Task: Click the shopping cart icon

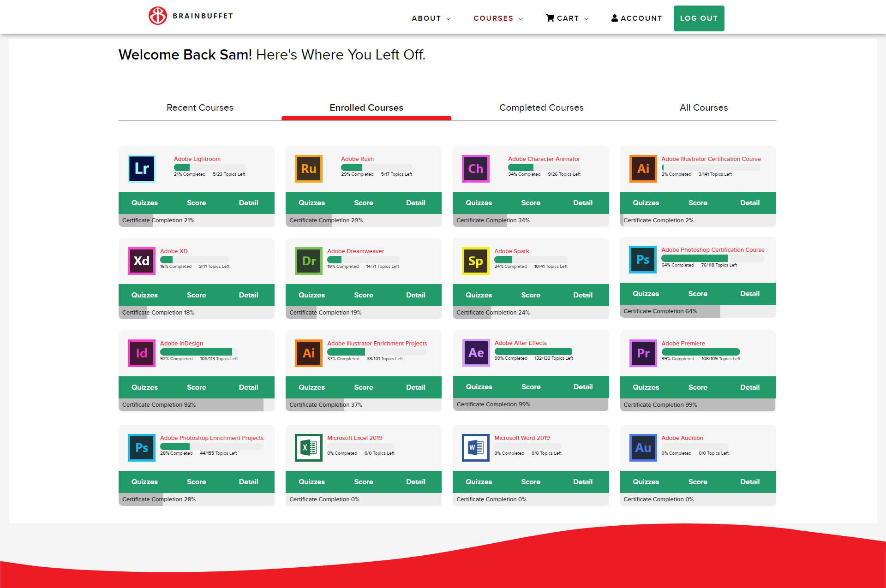Action: click(550, 18)
